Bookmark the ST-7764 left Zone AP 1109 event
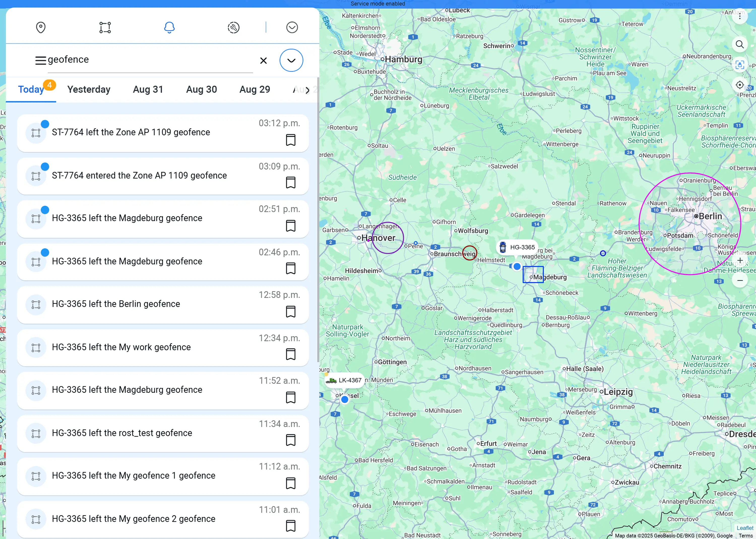756x539 pixels. 291,140
